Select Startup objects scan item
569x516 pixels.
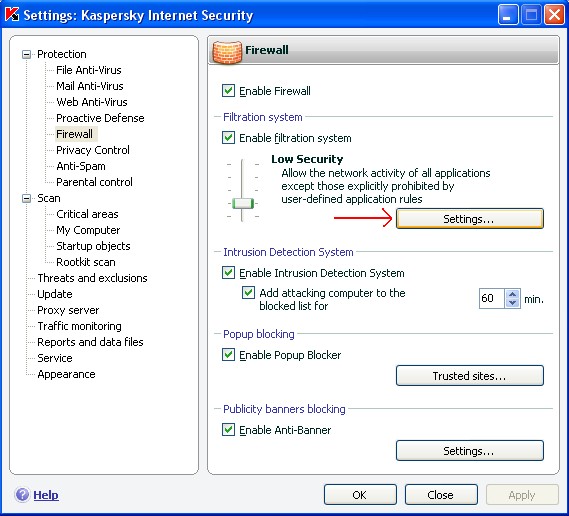tap(93, 246)
